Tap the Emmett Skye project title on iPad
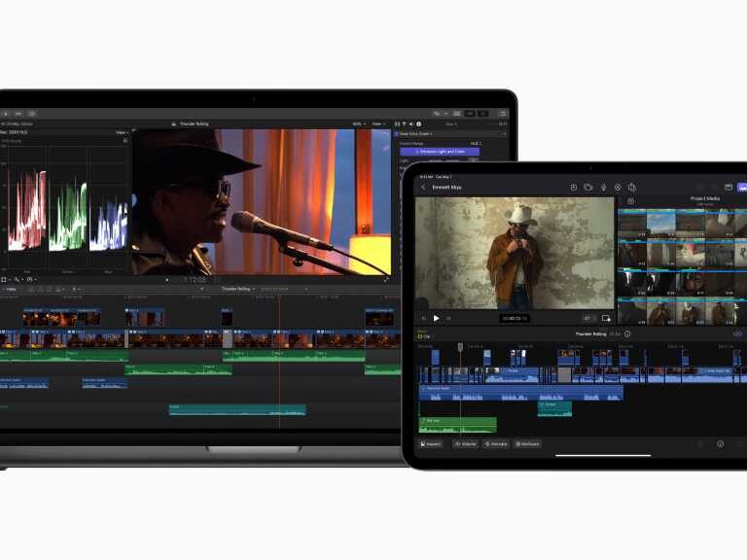 [446, 188]
